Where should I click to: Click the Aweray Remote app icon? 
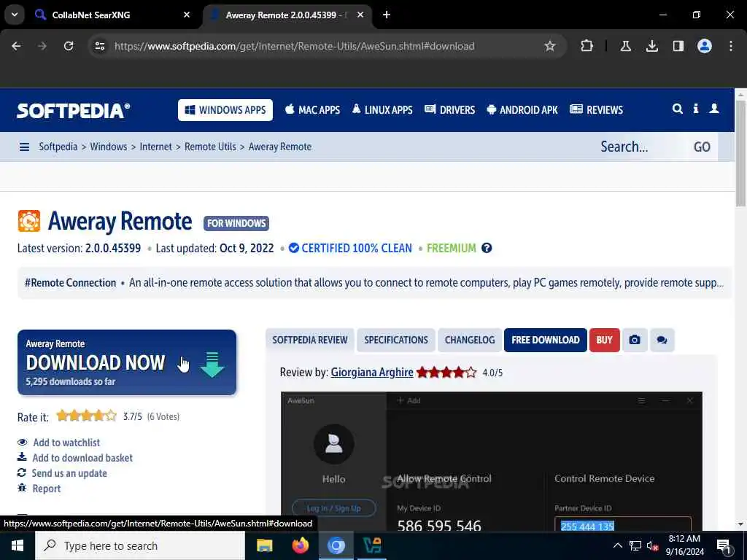tap(29, 221)
